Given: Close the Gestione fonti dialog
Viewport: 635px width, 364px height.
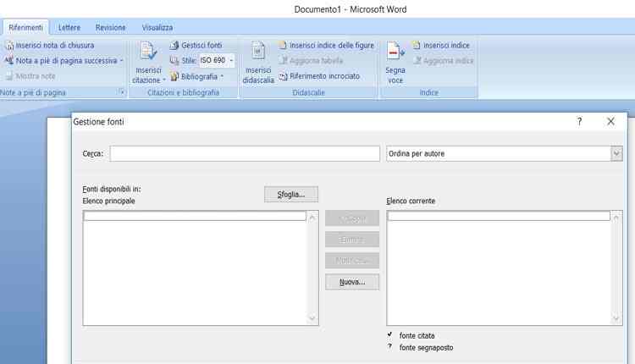Looking at the screenshot, I should 610,121.
